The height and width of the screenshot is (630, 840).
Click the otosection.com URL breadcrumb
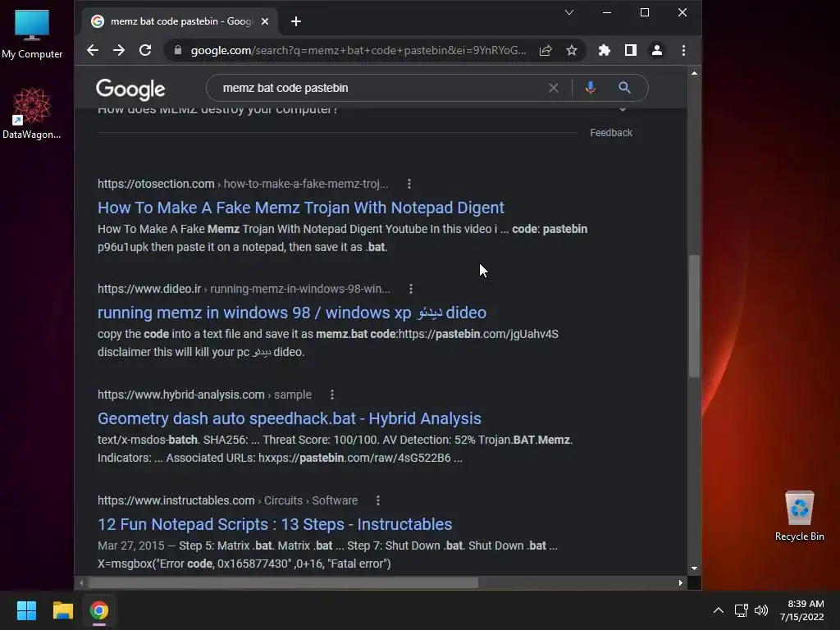tap(243, 184)
